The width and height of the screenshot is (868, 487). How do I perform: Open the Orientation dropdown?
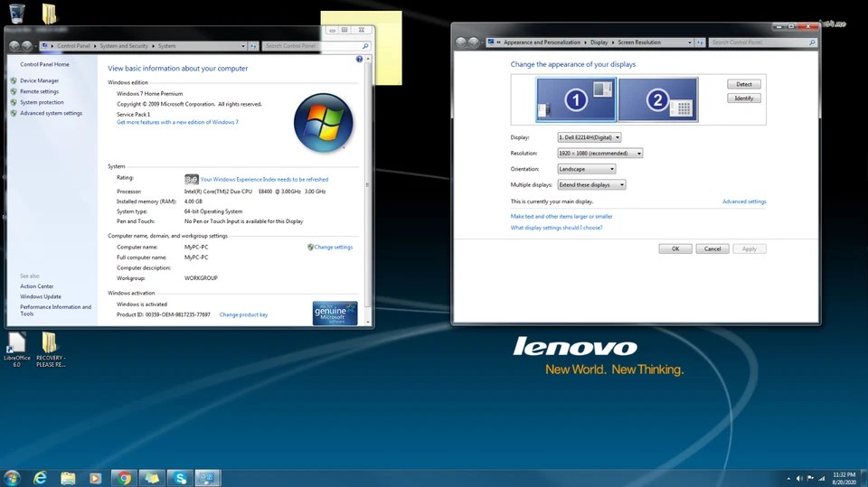tap(587, 169)
